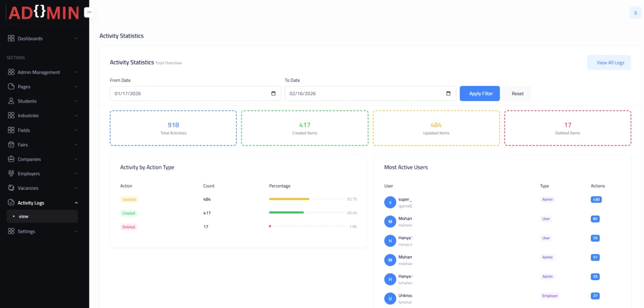Open the user avatar menu at top right
Screen dimensions: 644x308
coord(635,13)
